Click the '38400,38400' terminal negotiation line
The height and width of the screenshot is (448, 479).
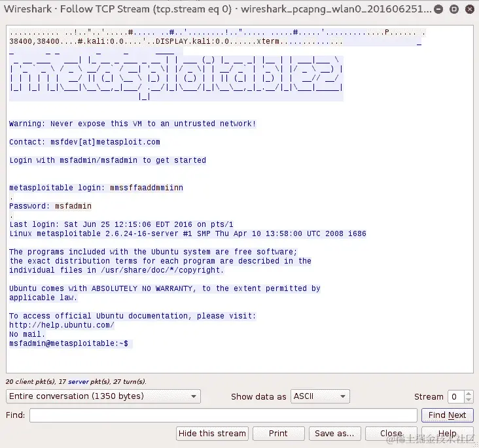pyautogui.click(x=176, y=41)
